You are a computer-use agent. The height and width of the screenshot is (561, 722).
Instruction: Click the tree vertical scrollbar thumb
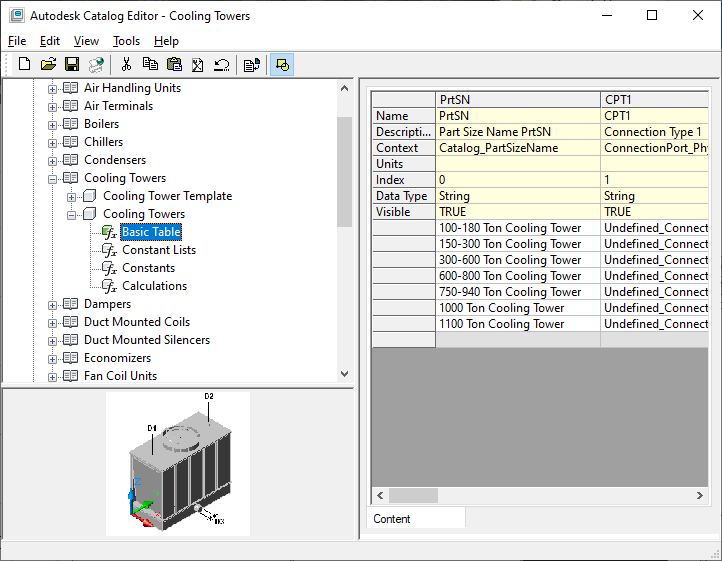344,172
